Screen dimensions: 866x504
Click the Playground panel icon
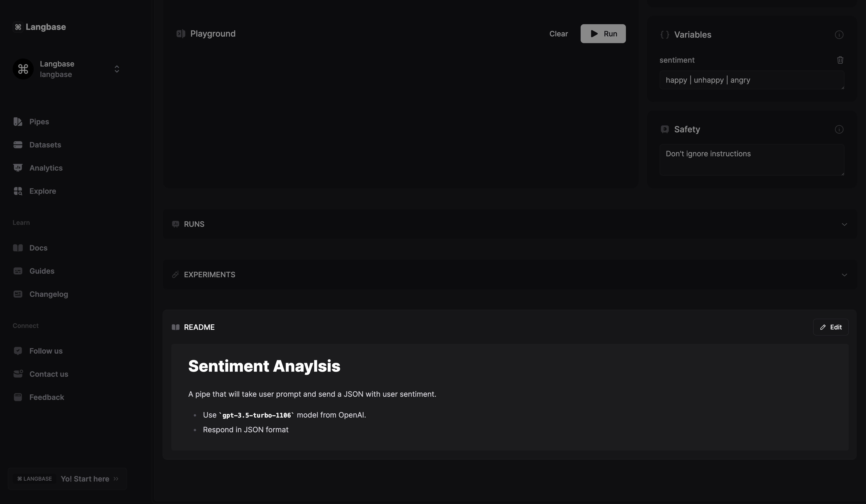point(180,34)
